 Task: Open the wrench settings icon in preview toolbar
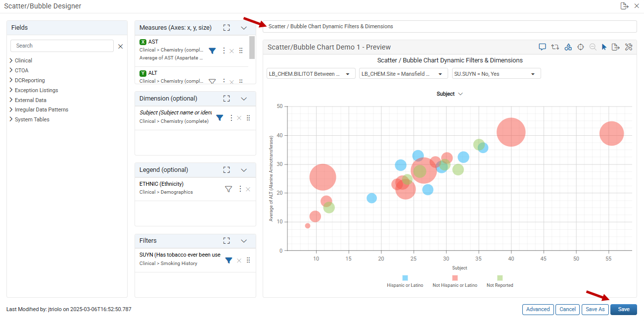[x=629, y=47]
